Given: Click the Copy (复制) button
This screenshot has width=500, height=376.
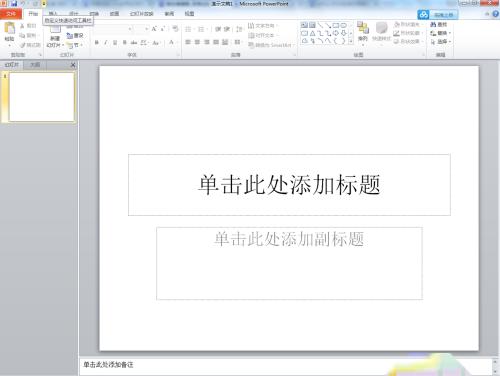Looking at the screenshot, I should click(28, 35).
